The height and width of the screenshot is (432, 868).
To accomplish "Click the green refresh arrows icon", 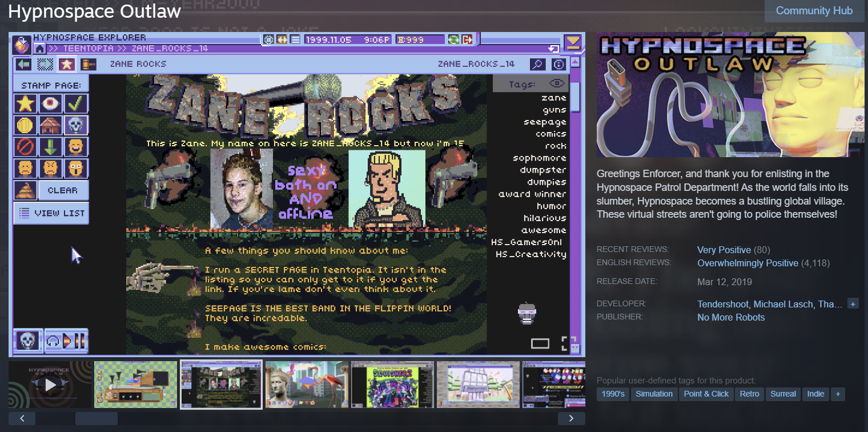I will pos(454,39).
